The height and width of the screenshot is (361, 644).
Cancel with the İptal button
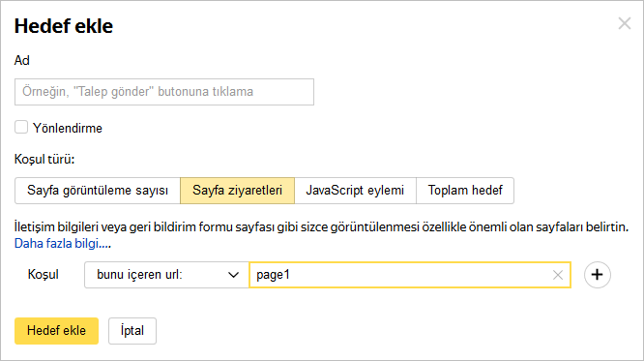[132, 331]
